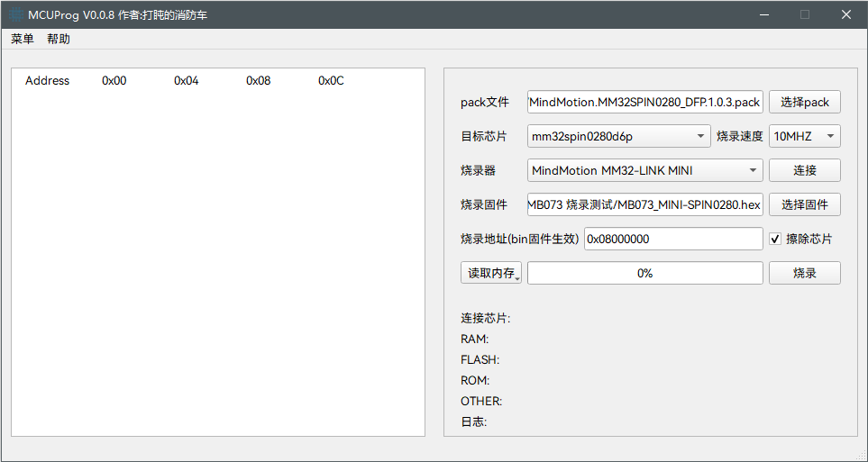Open the 菜单 menu
This screenshot has height=462, width=868.
click(23, 39)
